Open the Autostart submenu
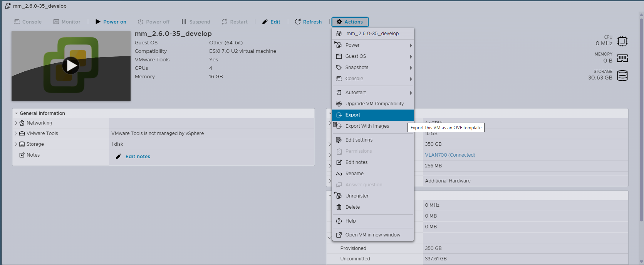Viewport: 644px width, 265px height. [373, 93]
